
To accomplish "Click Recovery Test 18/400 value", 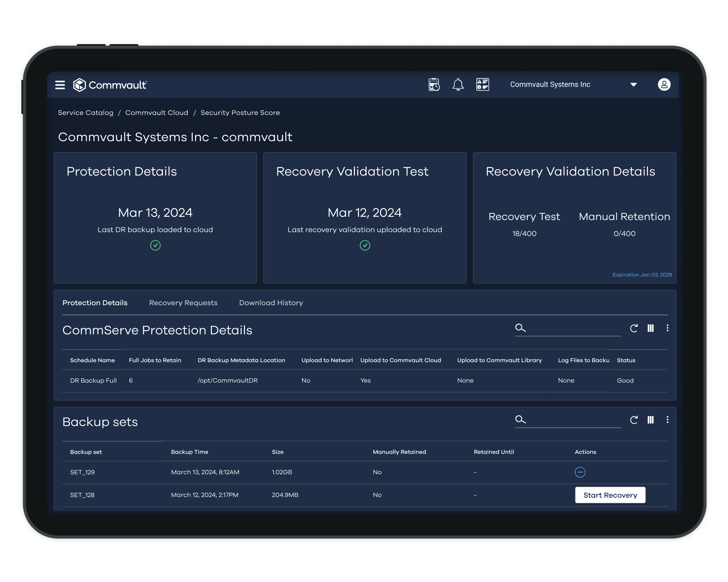I will (524, 233).
